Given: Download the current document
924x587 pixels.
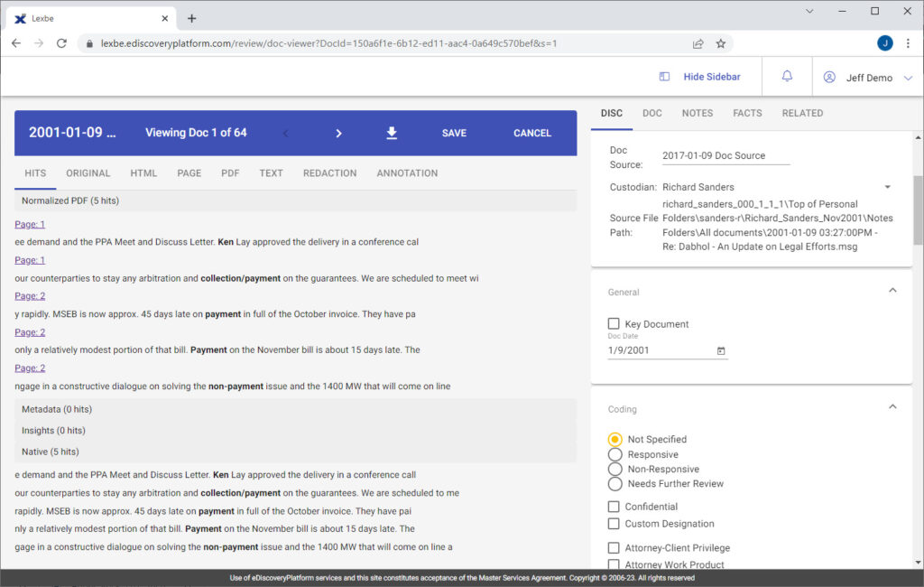Looking at the screenshot, I should click(392, 134).
